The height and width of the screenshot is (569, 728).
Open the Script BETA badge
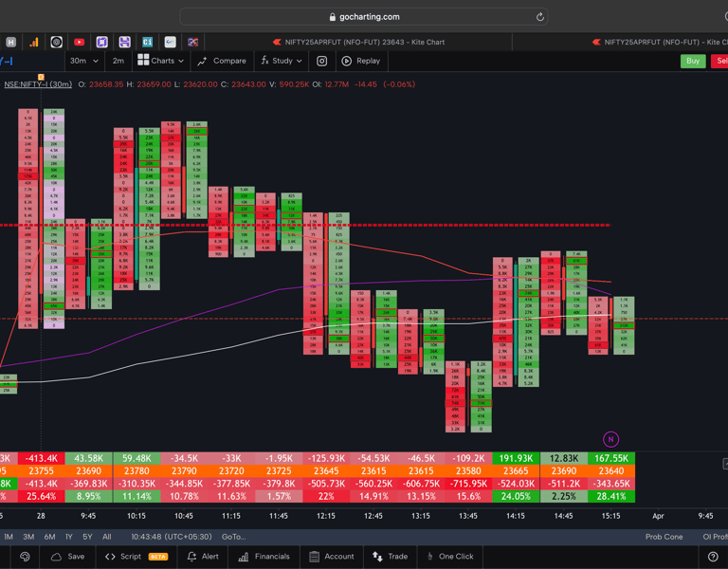[158, 557]
